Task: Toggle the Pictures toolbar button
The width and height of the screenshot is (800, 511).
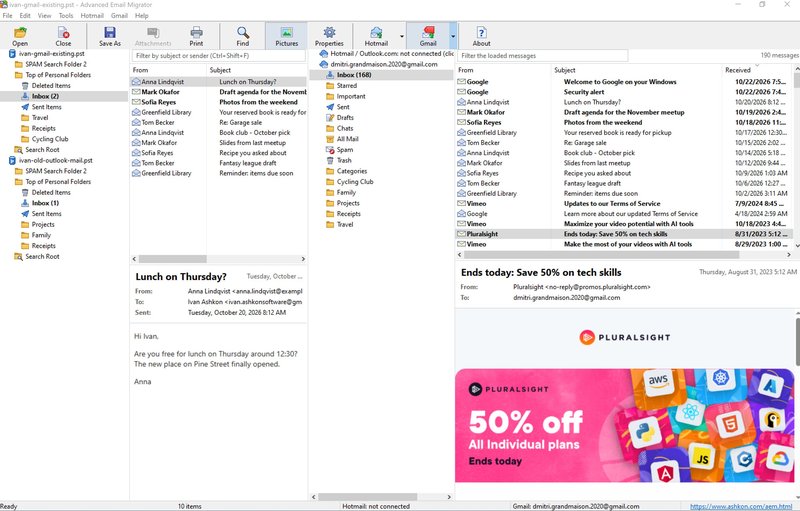Action: [x=286, y=36]
